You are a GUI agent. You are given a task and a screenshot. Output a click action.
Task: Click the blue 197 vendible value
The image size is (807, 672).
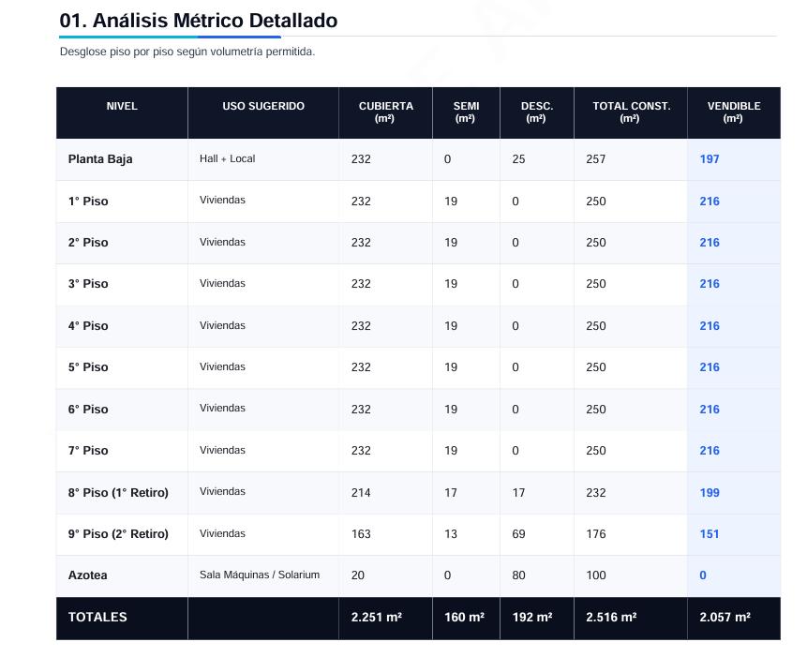coord(710,159)
